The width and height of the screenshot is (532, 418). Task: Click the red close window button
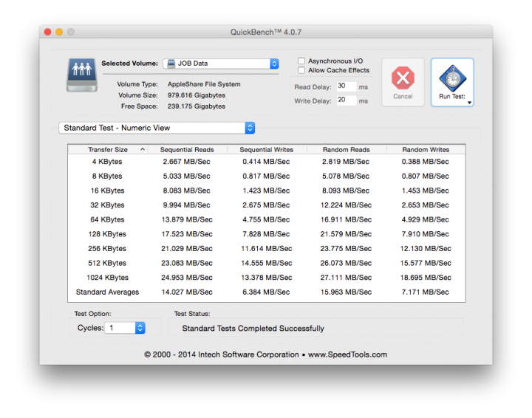47,32
